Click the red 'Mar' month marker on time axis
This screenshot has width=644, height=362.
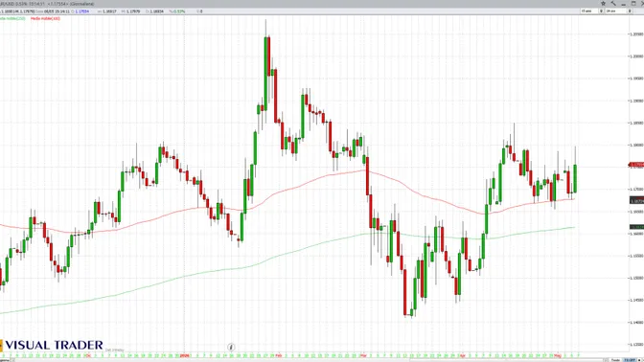coord(363,355)
